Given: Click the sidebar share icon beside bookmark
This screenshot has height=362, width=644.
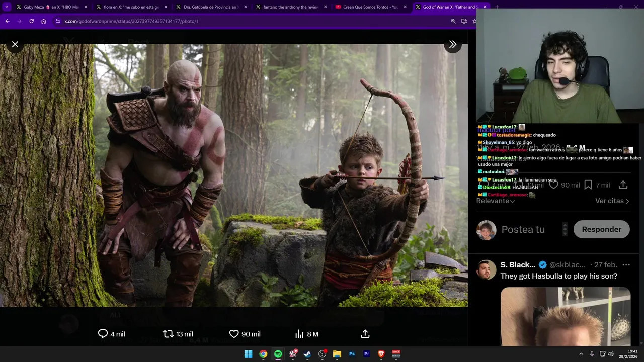Looking at the screenshot, I should [x=623, y=185].
